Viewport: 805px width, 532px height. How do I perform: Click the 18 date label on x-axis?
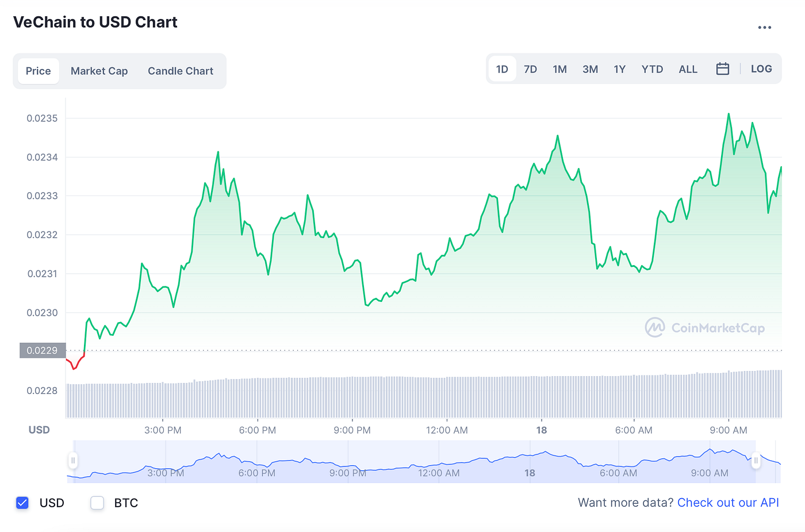(x=542, y=430)
